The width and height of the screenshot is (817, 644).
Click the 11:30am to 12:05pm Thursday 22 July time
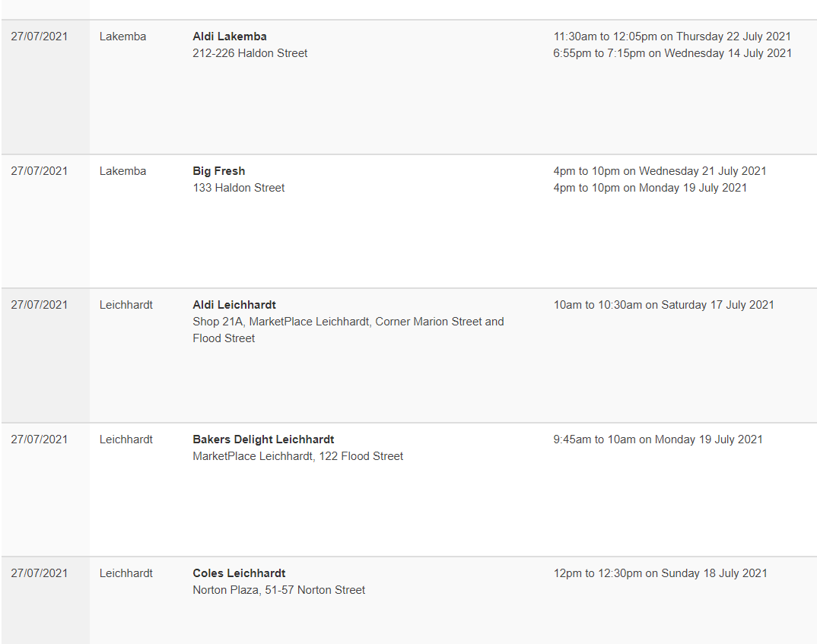672,36
